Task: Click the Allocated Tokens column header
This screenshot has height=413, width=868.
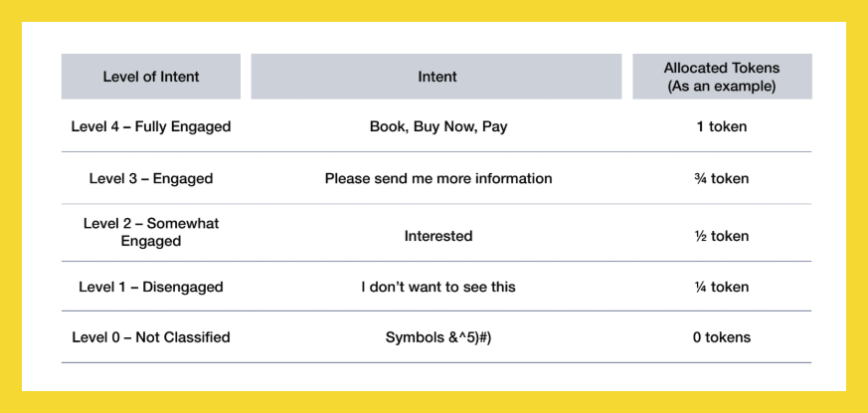Action: click(722, 69)
